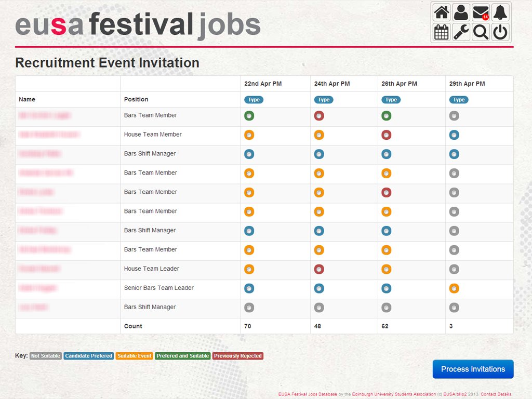Toggle the red status under 24th Apr for House Team Leader
This screenshot has height=399, width=532.
pyautogui.click(x=319, y=269)
